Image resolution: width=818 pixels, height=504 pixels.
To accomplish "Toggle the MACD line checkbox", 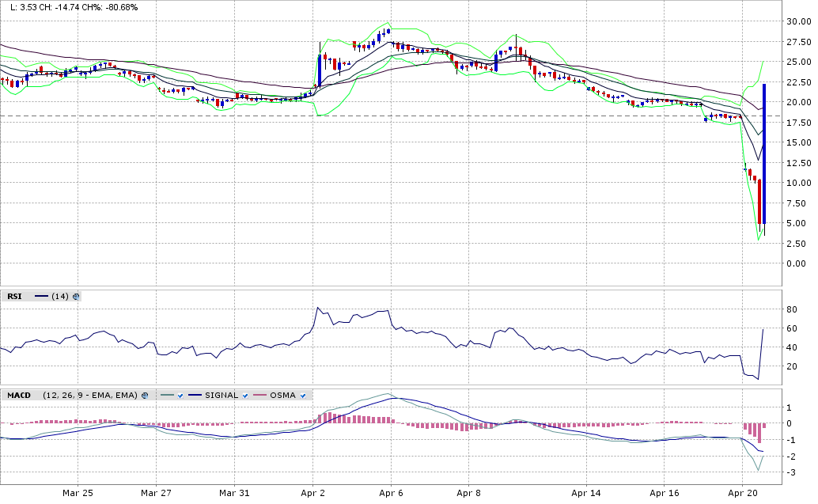I will coord(180,395).
